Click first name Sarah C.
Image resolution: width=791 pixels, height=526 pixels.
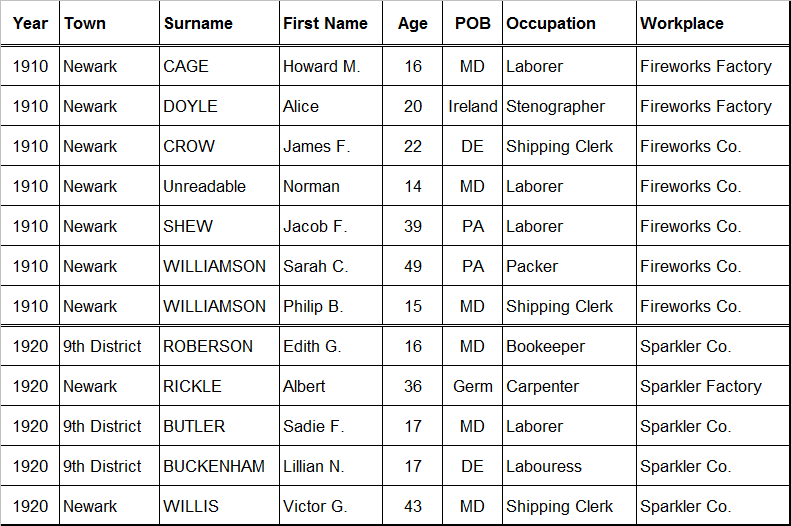pos(315,266)
